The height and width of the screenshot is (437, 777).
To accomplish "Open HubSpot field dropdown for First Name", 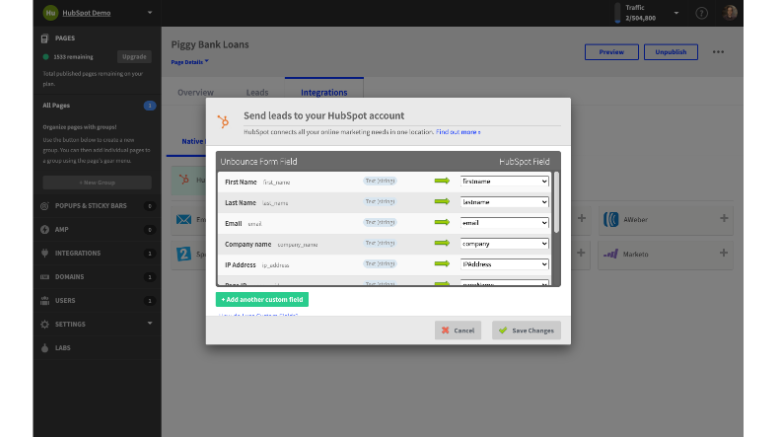I will click(504, 181).
